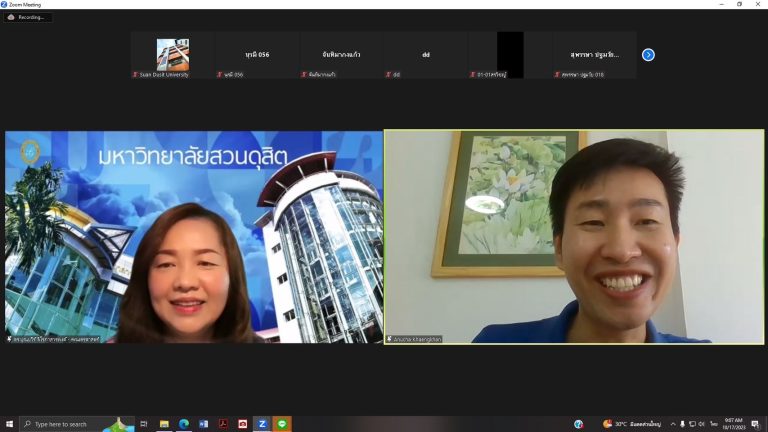This screenshot has width=768, height=432.
Task: Switch to Zoom via taskbar icon
Action: pos(262,424)
